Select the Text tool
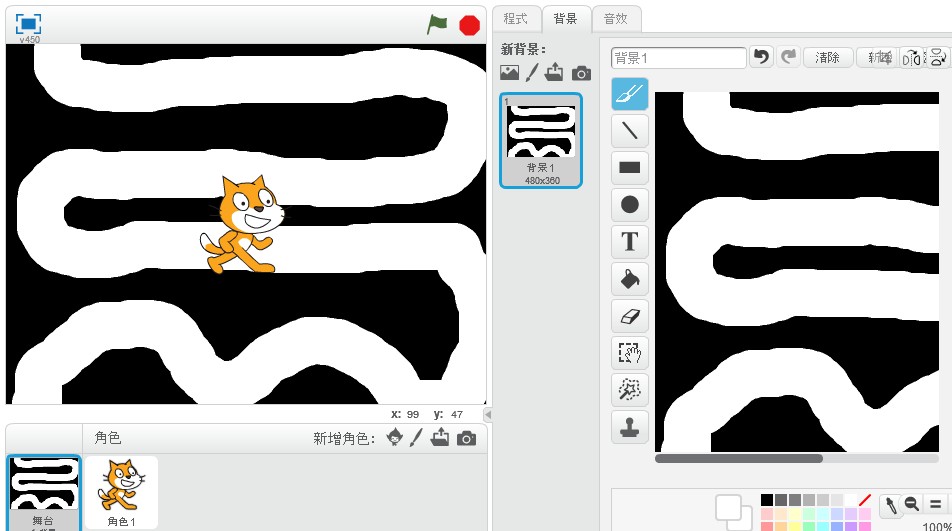Image resolution: width=952 pixels, height=531 pixels. (630, 242)
